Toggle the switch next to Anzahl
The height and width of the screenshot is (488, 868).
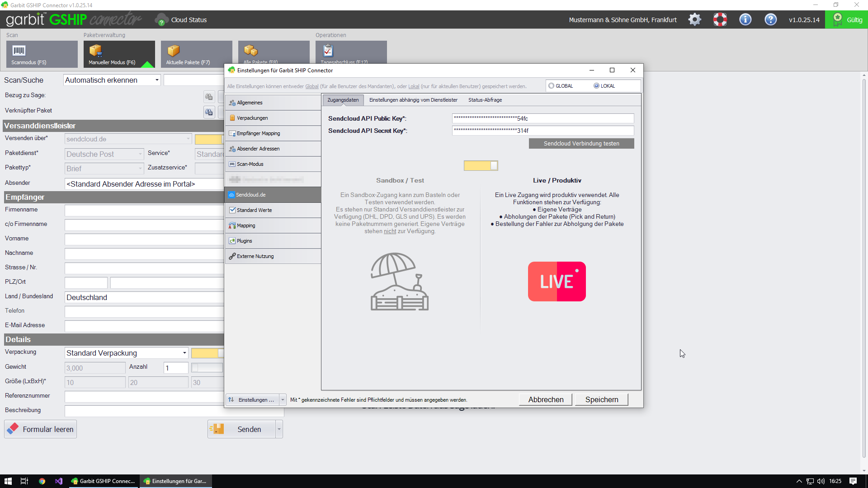[x=207, y=368]
